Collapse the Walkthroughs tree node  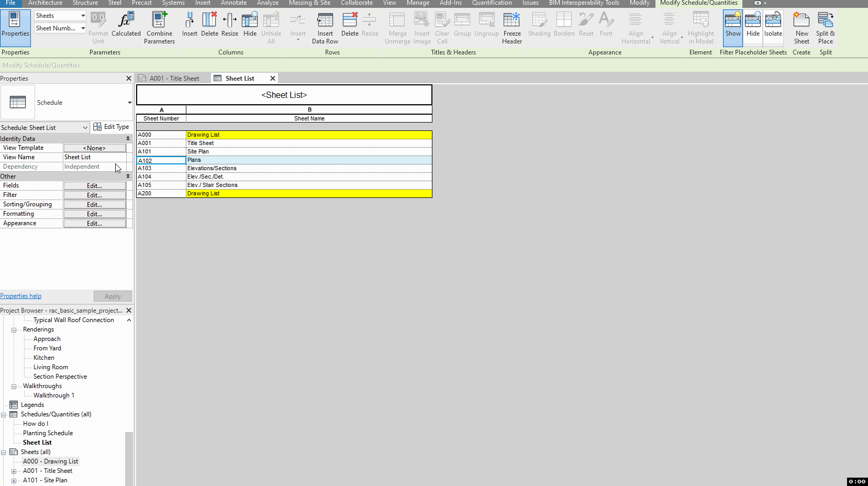click(x=14, y=386)
